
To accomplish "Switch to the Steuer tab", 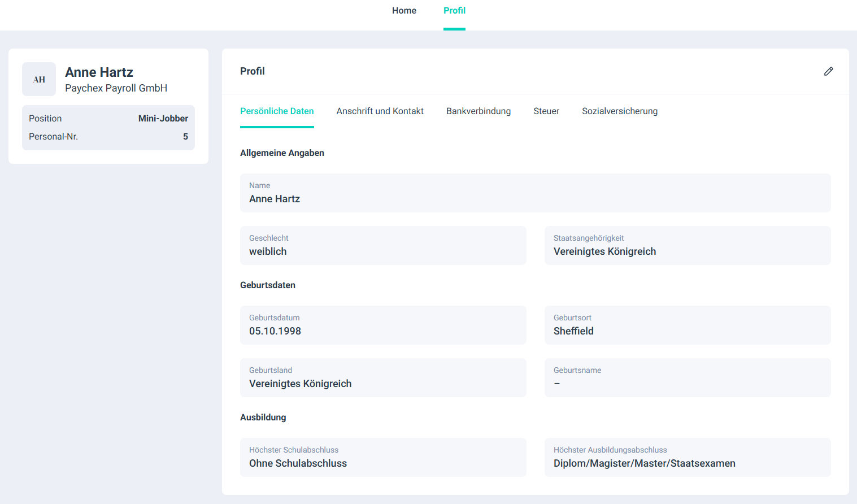I will click(546, 111).
